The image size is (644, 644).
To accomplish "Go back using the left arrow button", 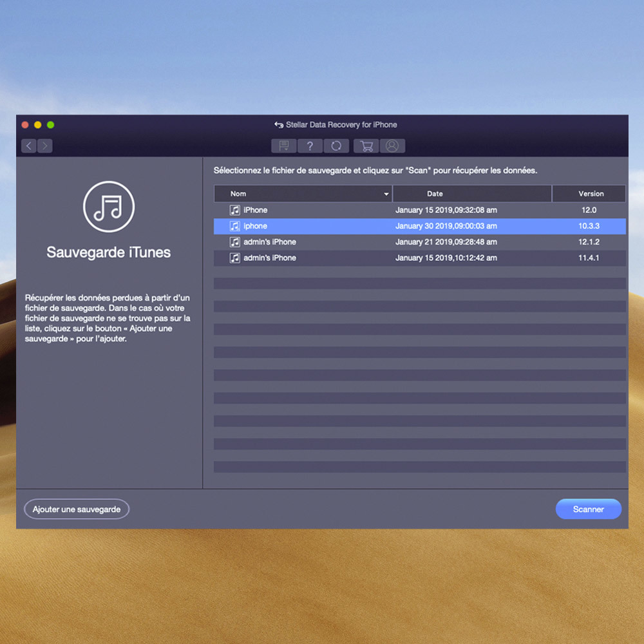I will point(29,146).
